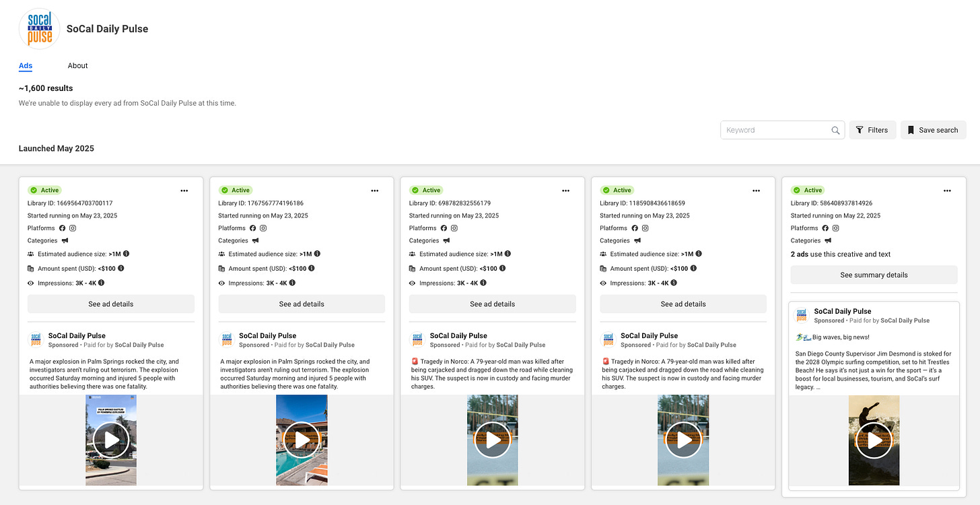Image resolution: width=980 pixels, height=505 pixels.
Task: Click 'Started running on May 22, 2025' text
Action: pyautogui.click(x=835, y=215)
